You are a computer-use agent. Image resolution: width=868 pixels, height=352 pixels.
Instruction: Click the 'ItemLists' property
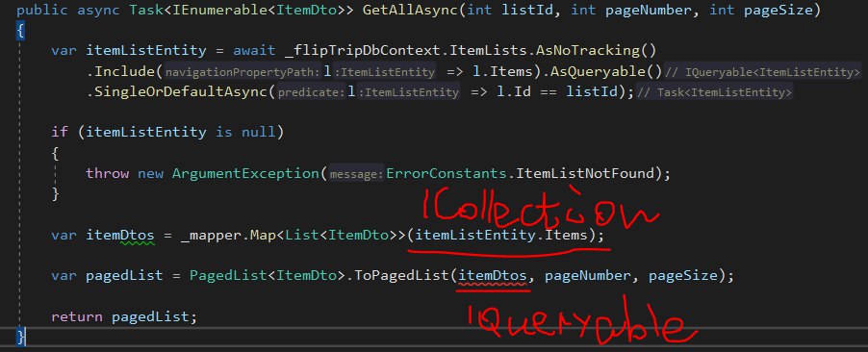tap(487, 51)
